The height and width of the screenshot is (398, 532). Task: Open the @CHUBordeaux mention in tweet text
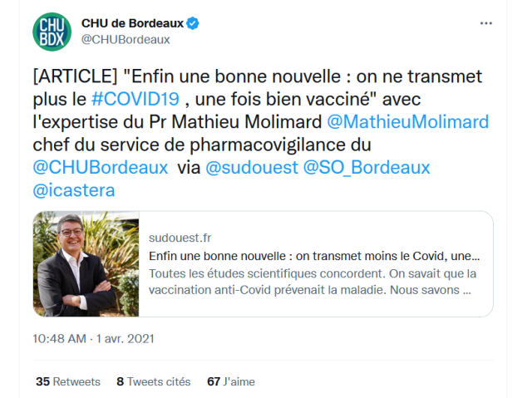click(x=101, y=168)
